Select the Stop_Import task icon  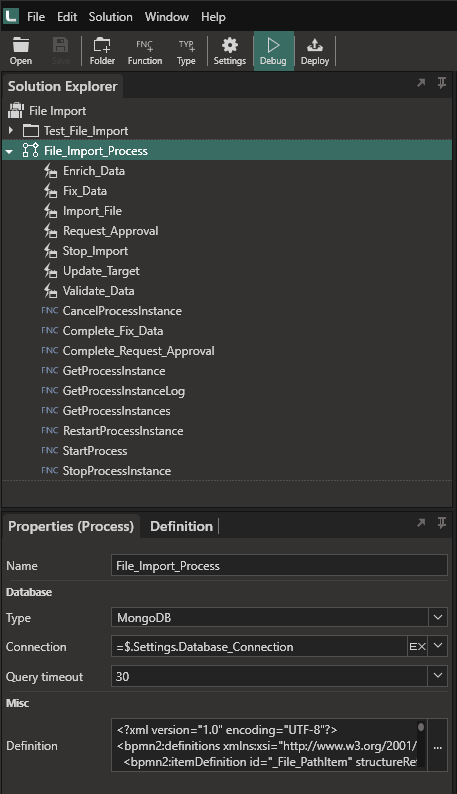pos(50,251)
